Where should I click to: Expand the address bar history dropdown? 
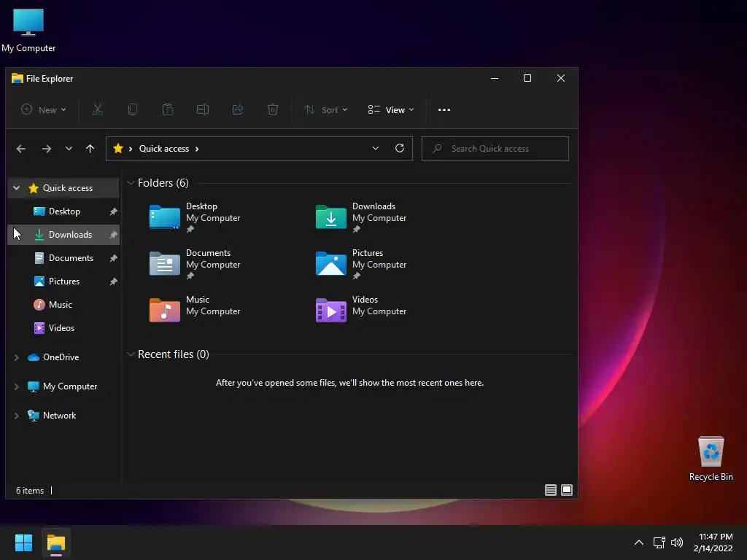[376, 148]
